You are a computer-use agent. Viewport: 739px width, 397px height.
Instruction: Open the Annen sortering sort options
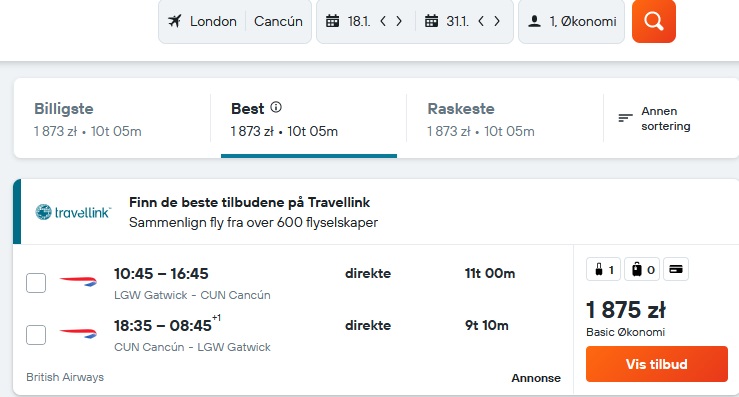tap(655, 118)
